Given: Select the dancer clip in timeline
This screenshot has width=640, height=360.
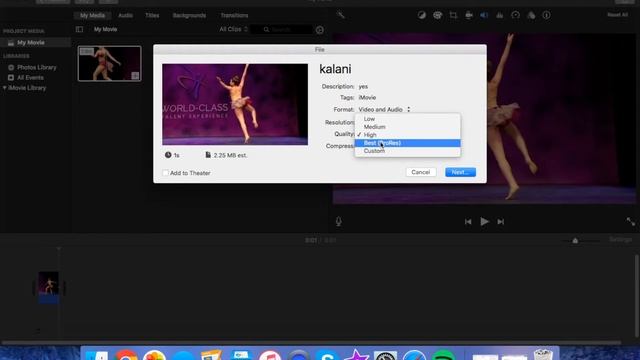Looking at the screenshot, I should coord(49,287).
